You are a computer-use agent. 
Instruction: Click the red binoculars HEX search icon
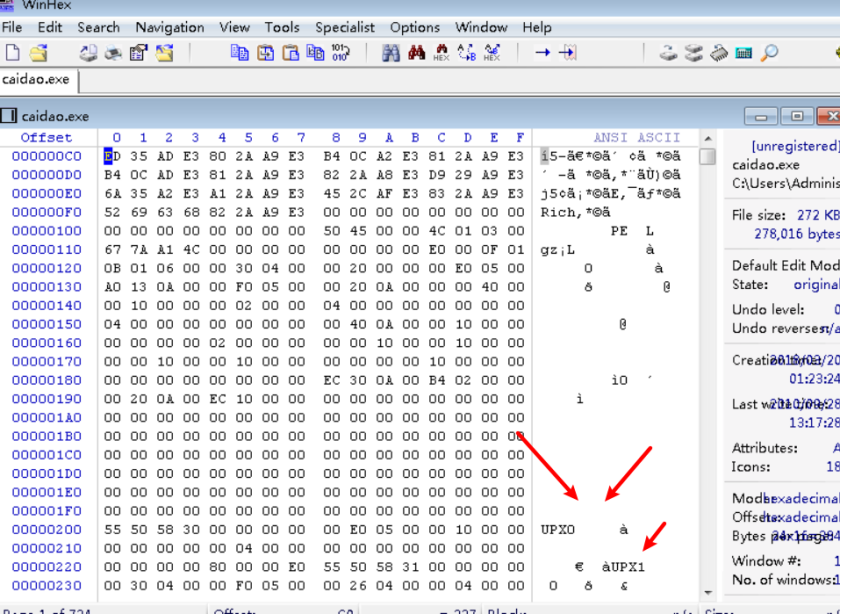point(441,53)
